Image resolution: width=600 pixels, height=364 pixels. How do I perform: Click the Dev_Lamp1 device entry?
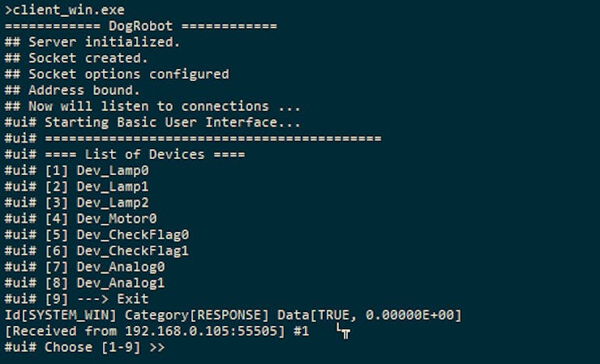click(x=76, y=186)
